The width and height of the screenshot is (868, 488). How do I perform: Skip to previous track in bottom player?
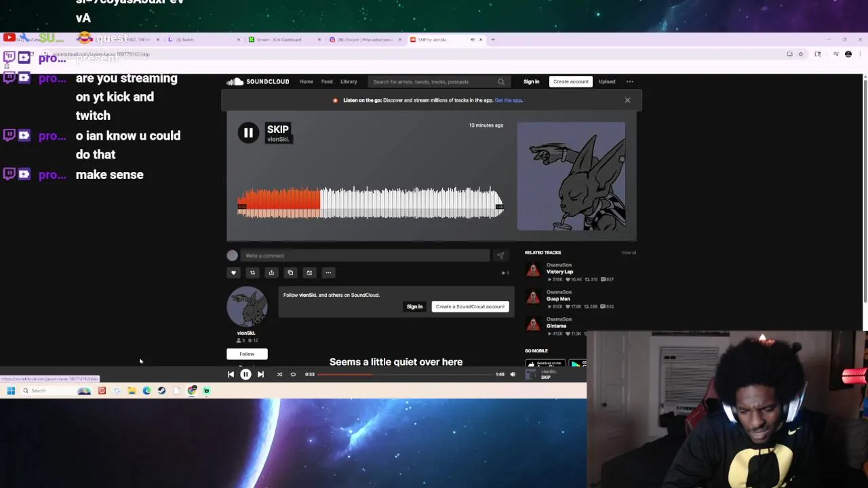click(231, 374)
